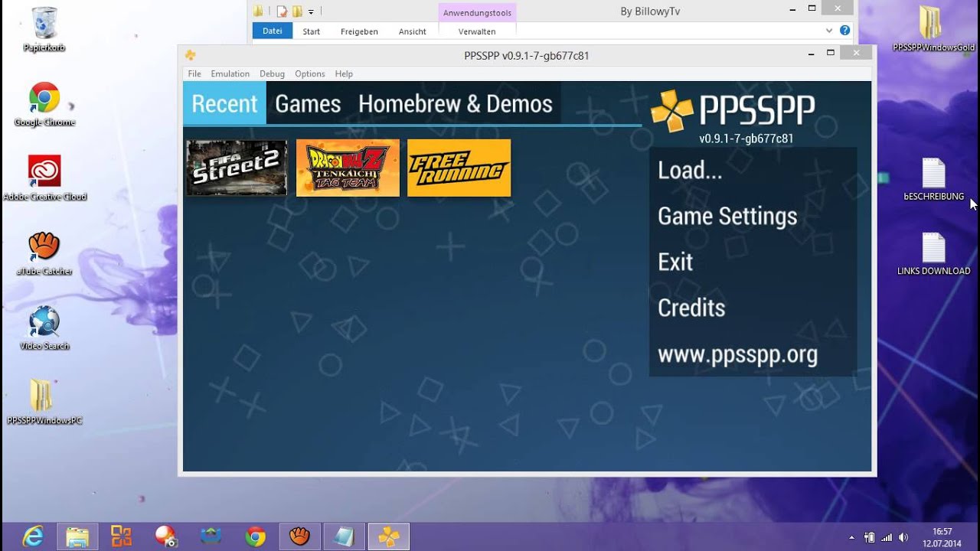Open the network signal tray icon
980x551 pixels.
[887, 537]
